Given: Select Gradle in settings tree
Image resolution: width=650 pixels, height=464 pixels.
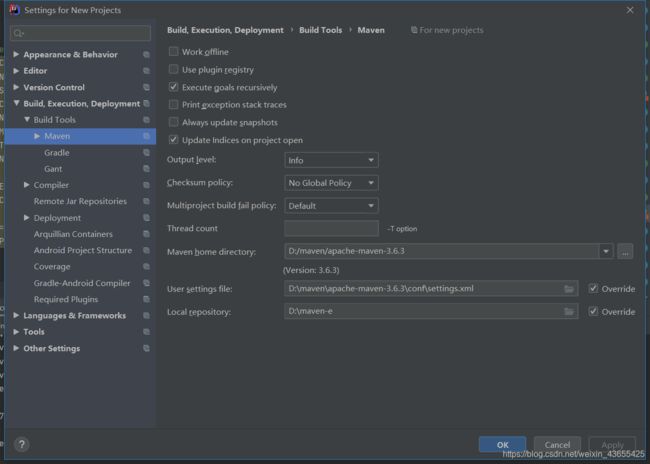Looking at the screenshot, I should (57, 153).
